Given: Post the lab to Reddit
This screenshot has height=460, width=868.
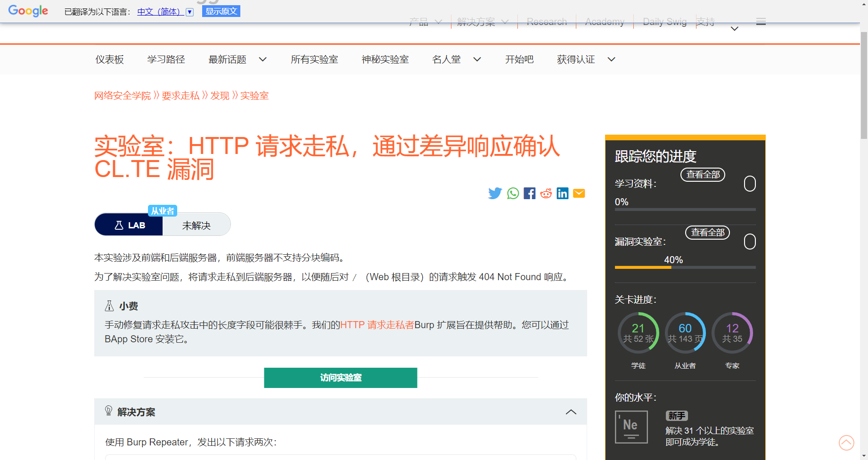Looking at the screenshot, I should 546,193.
